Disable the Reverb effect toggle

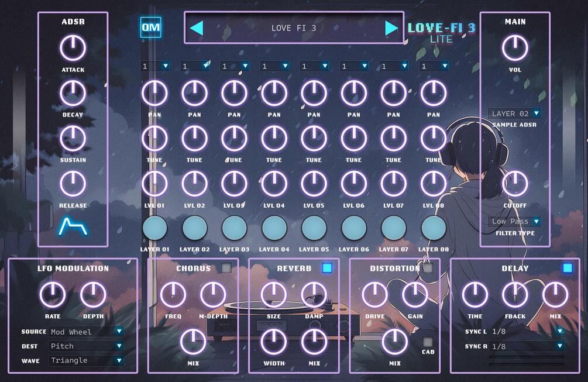pos(327,268)
